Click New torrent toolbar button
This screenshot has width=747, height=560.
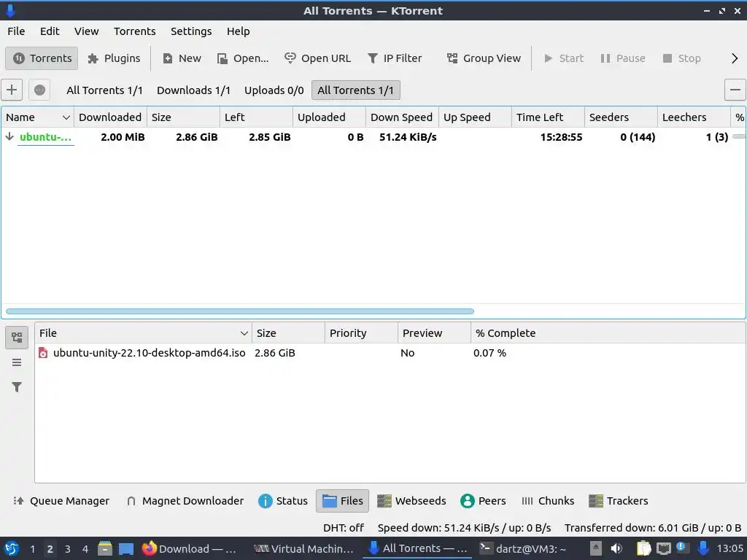tap(182, 58)
